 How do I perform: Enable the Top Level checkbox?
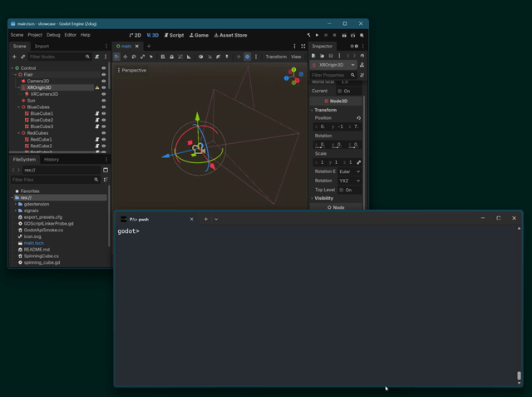pyautogui.click(x=342, y=190)
